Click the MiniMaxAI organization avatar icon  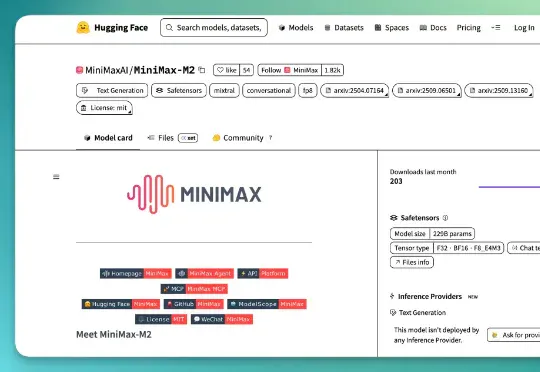(x=80, y=70)
